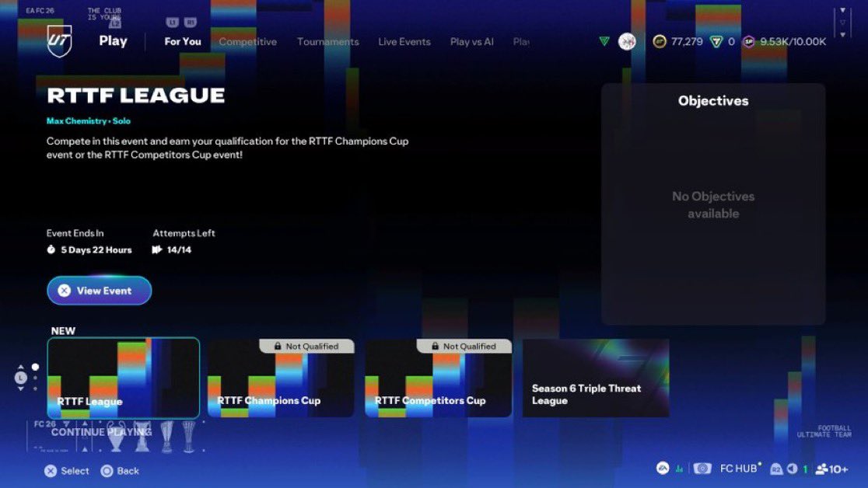Select the RTTF Champions Cup event tile

pyautogui.click(x=281, y=378)
